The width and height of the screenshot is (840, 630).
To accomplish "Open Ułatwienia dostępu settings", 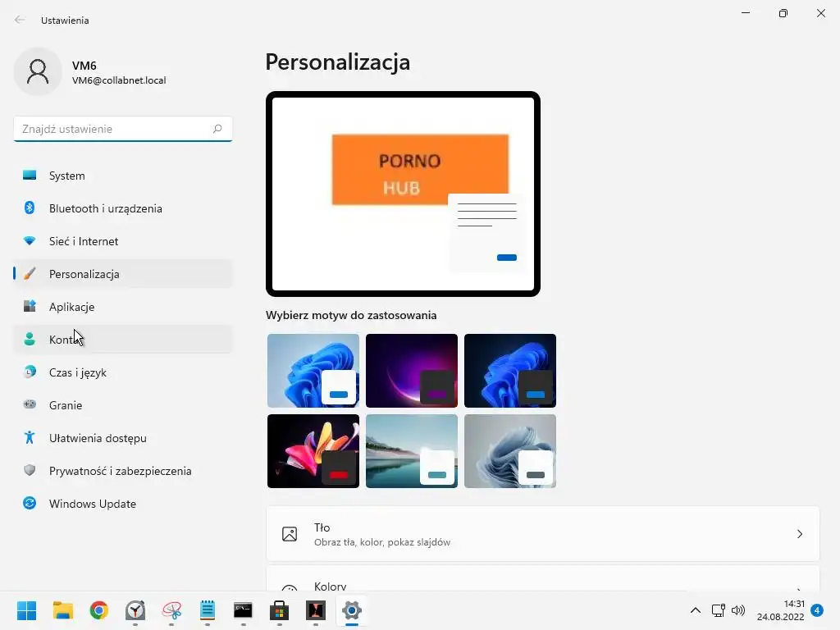I will (x=123, y=438).
